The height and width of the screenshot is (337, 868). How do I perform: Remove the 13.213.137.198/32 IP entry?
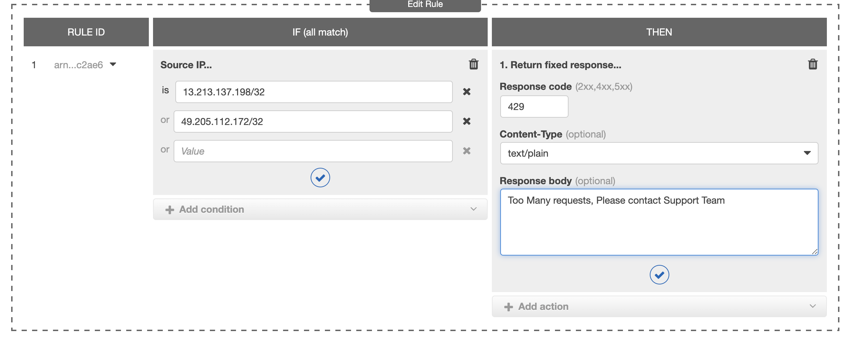[466, 92]
